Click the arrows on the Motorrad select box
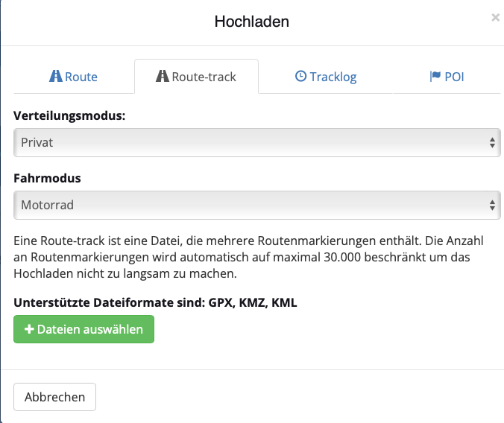Screen dimensions: 504x423 [x=492, y=205]
